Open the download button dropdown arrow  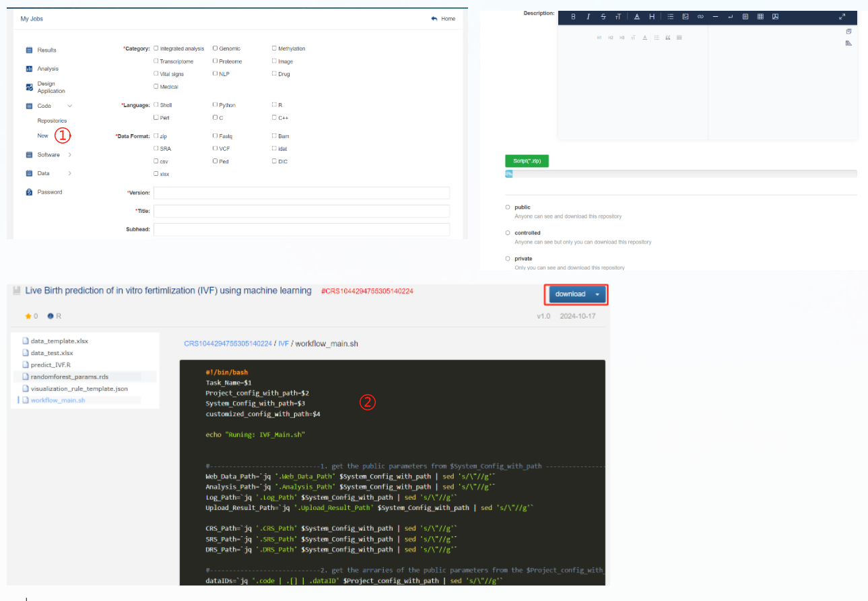597,294
